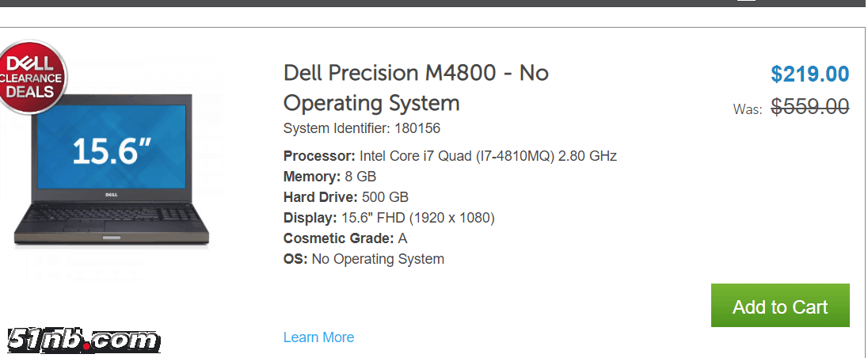
Task: Click the 51nb.com watermark logo
Action: click(x=83, y=341)
